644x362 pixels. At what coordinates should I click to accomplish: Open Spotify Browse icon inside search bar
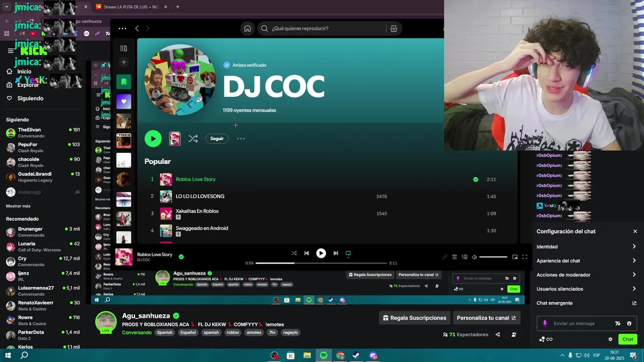click(x=393, y=29)
